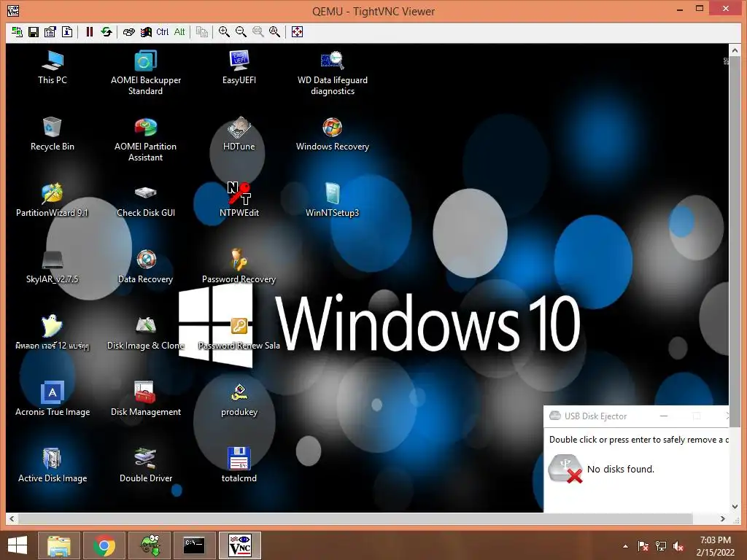Show Connection info toolbar icon
This screenshot has width=747, height=560.
coord(67,32)
